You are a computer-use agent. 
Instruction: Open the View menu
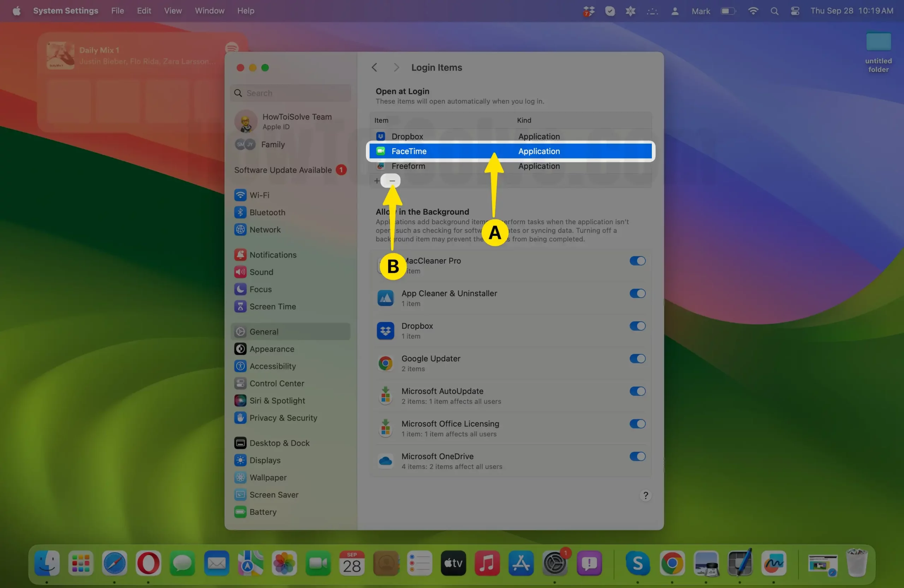(x=173, y=11)
